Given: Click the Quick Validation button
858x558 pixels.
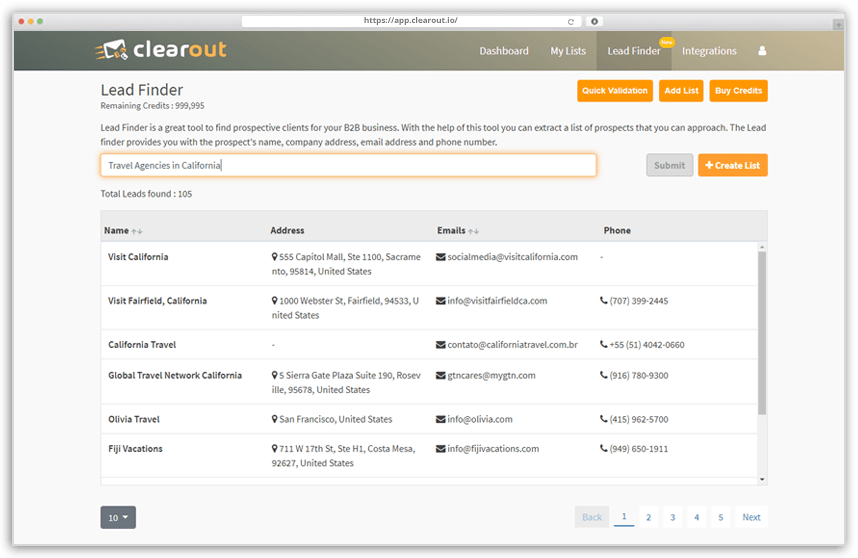Looking at the screenshot, I should [615, 91].
